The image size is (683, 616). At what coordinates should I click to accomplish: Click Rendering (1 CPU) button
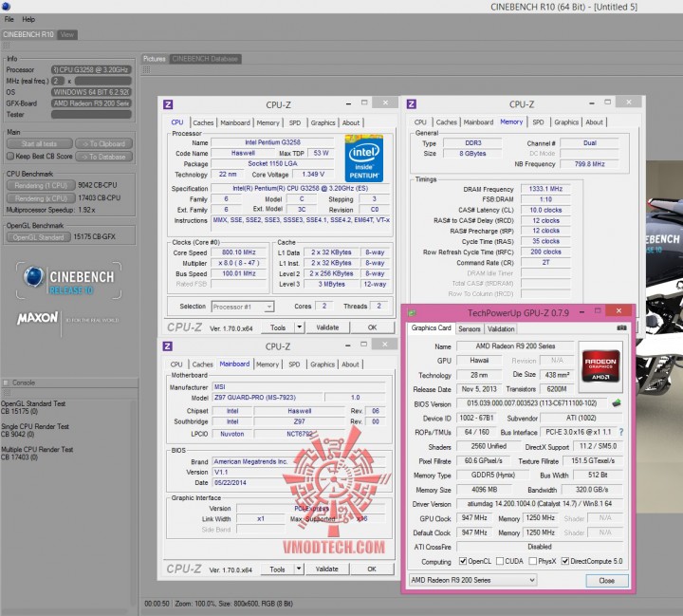click(x=41, y=185)
